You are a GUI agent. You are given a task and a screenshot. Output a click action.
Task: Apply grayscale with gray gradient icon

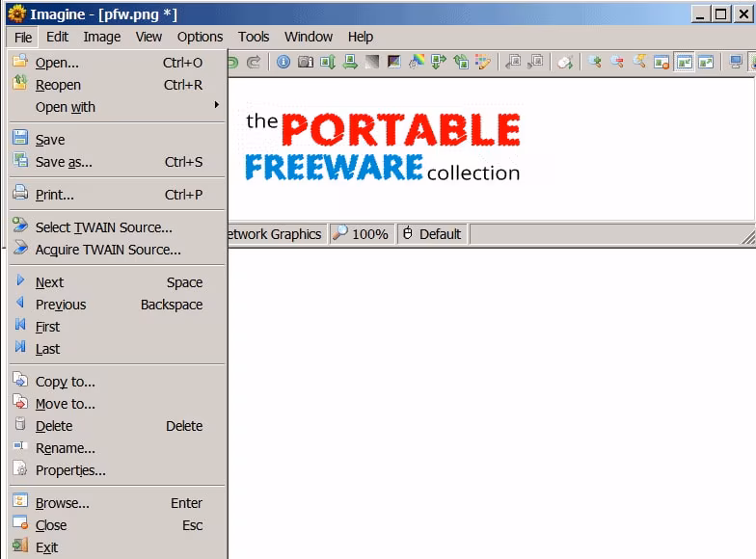click(372, 62)
